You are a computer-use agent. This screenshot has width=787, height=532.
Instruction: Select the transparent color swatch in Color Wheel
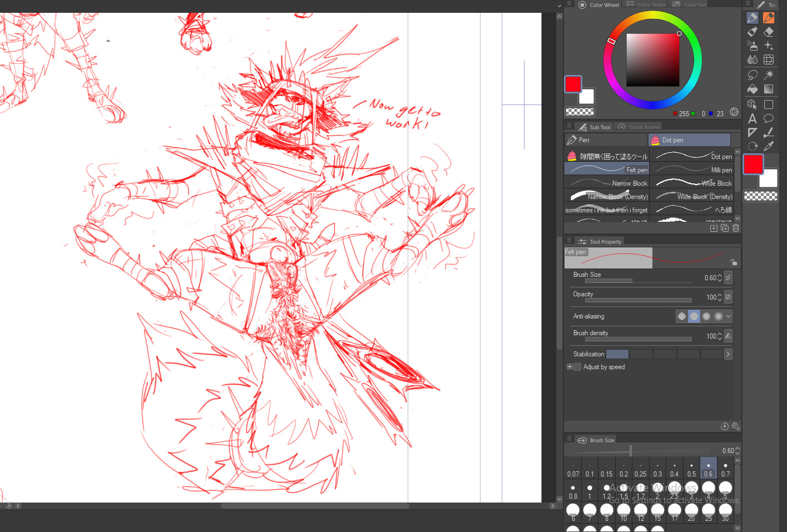coord(580,112)
